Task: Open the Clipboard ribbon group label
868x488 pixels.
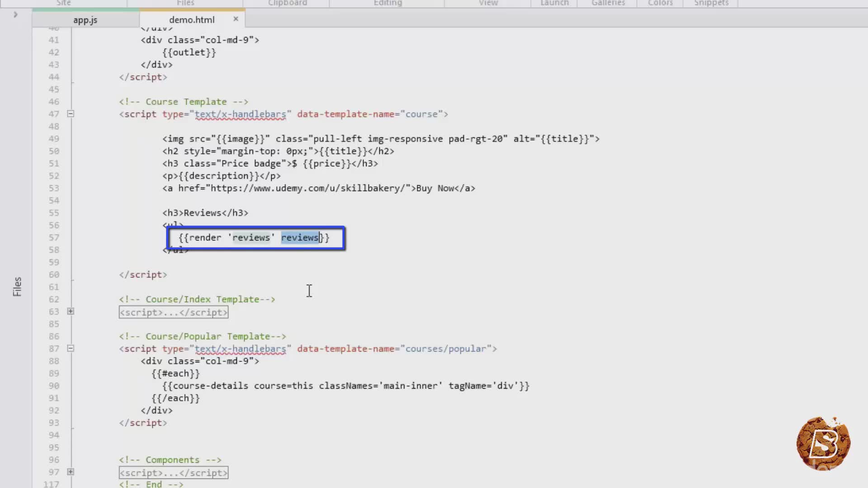Action: (x=288, y=3)
